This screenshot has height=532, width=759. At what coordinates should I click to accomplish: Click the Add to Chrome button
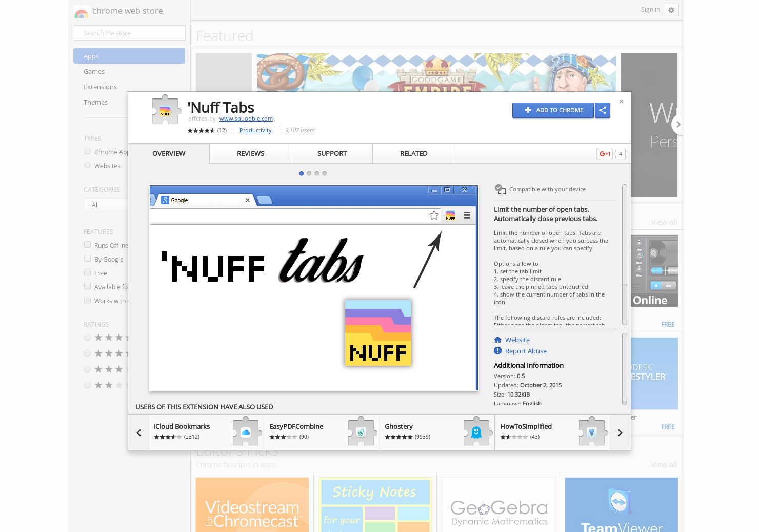[553, 110]
